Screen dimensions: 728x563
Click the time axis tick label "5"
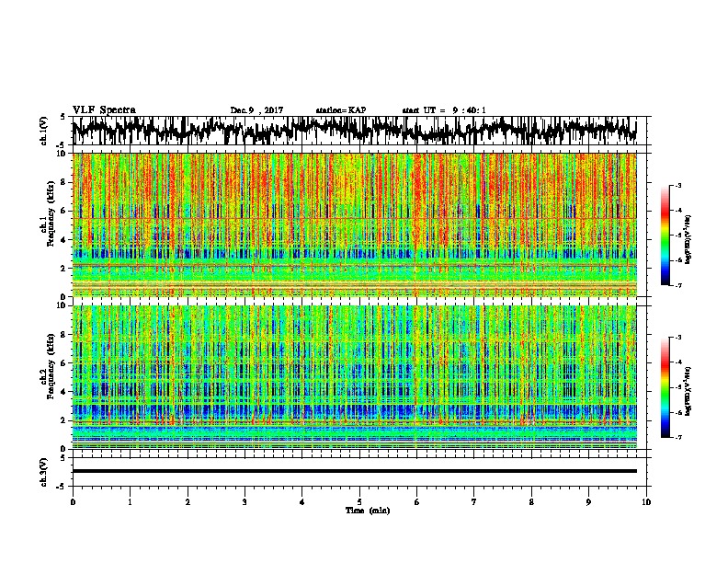[x=359, y=502]
